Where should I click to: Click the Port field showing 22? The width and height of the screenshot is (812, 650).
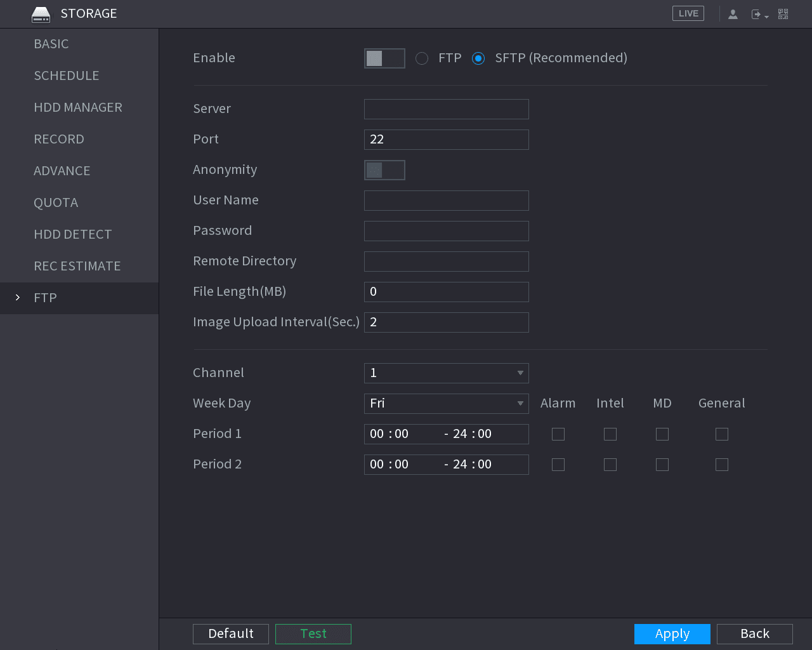pyautogui.click(x=447, y=140)
